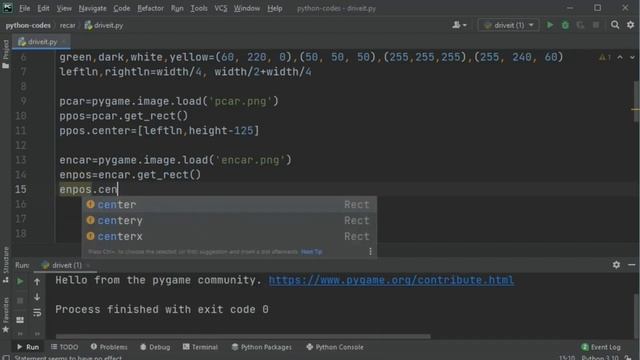Image resolution: width=640 pixels, height=360 pixels.
Task: Open the Help menu
Action: point(275,8)
